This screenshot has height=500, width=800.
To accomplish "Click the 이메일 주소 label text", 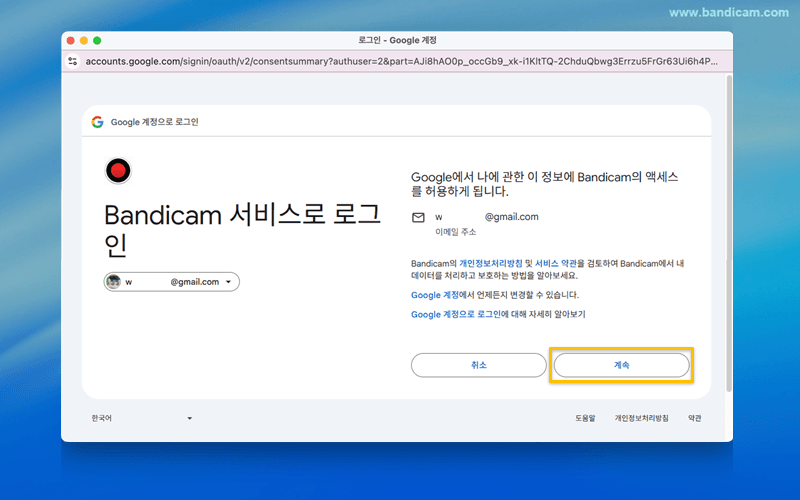I will [x=456, y=232].
